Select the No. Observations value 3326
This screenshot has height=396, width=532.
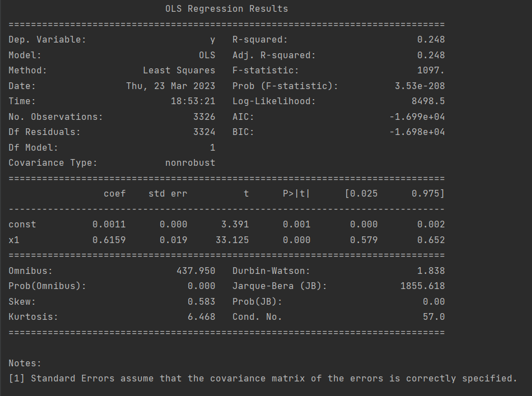(x=204, y=117)
